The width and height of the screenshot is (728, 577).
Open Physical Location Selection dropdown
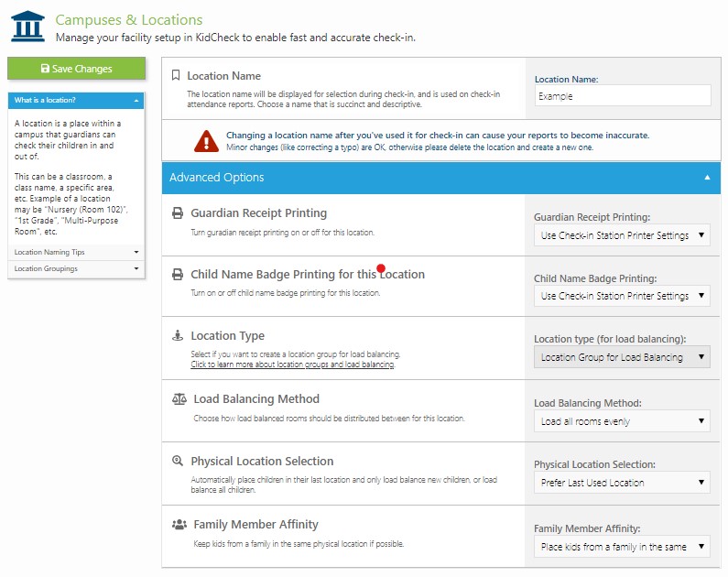tap(622, 483)
